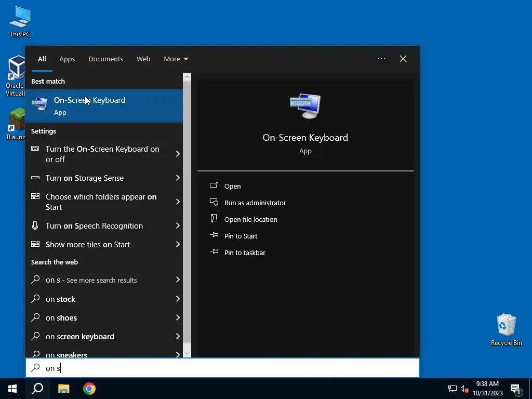Choose Run as administrator text
Image resolution: width=532 pixels, height=399 pixels.
(x=255, y=203)
